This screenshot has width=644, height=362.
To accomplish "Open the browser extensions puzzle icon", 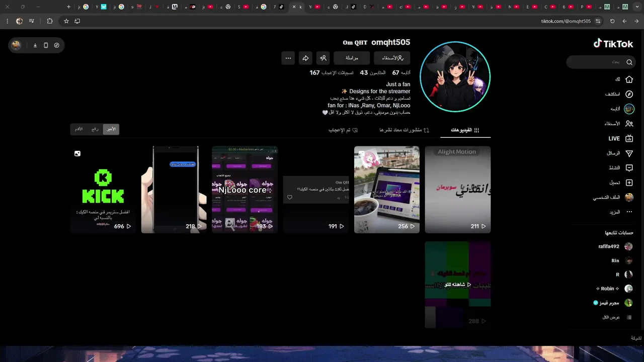I will click(x=49, y=21).
